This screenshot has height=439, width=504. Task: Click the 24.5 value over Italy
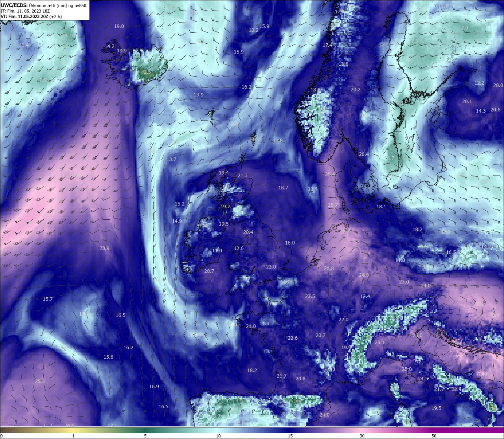[423, 379]
